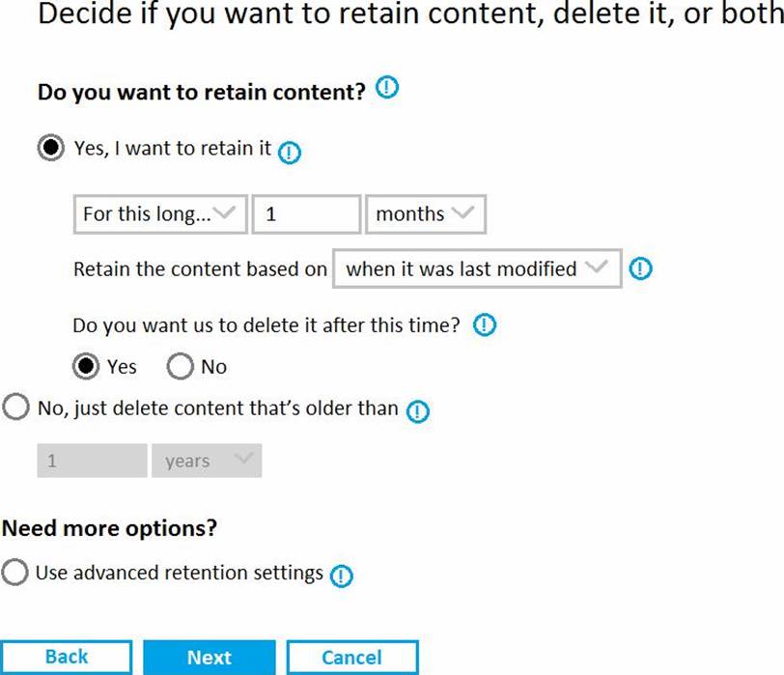
Task: Click info icon after "when it was last modified" dropdown
Action: (639, 269)
